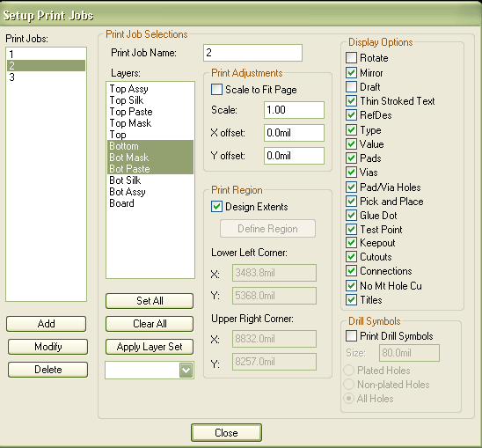Select the Bottom layer entry
This screenshot has width=482, height=448.
(150, 146)
